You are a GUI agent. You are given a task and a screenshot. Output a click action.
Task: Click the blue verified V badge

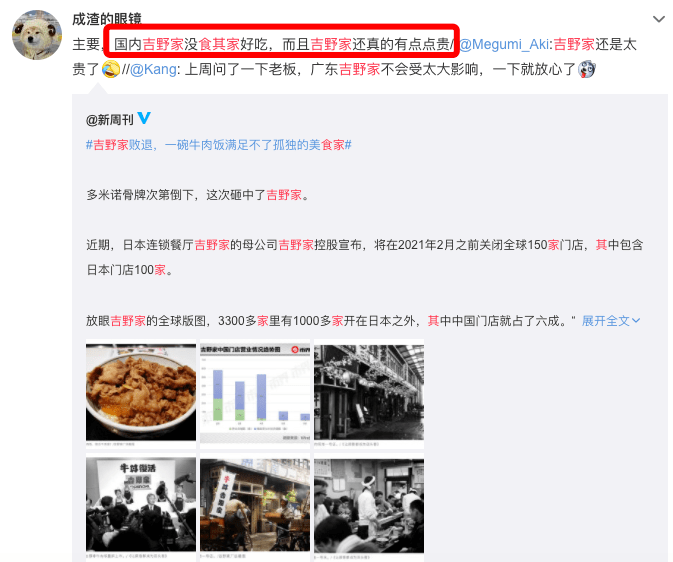click(x=144, y=118)
